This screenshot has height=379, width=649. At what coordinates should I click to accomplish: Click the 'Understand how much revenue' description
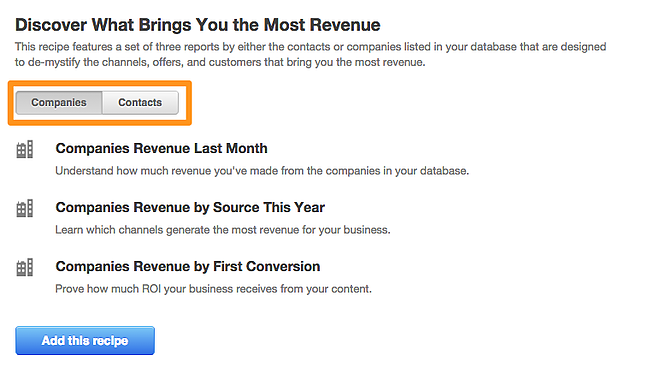[262, 171]
